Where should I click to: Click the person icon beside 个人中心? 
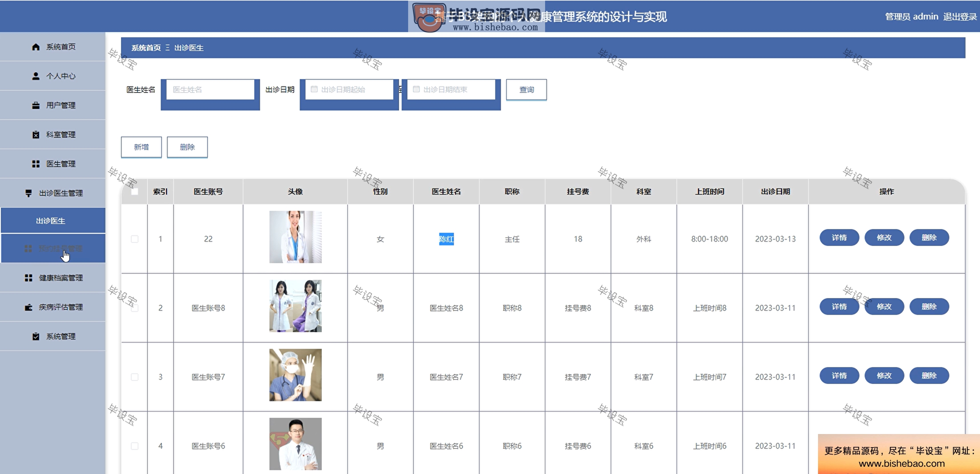(x=36, y=76)
